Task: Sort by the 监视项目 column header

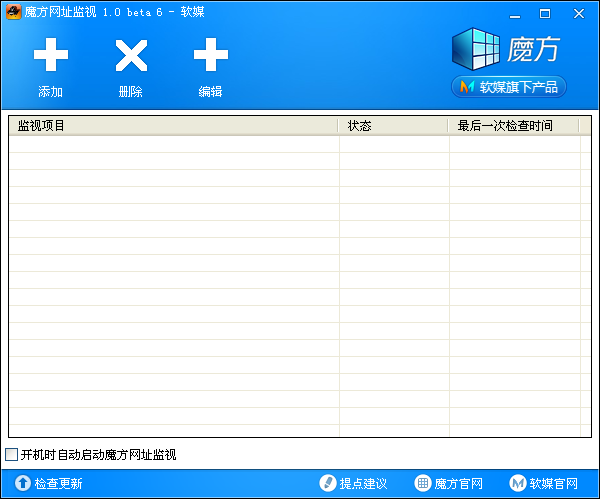Action: (173, 125)
